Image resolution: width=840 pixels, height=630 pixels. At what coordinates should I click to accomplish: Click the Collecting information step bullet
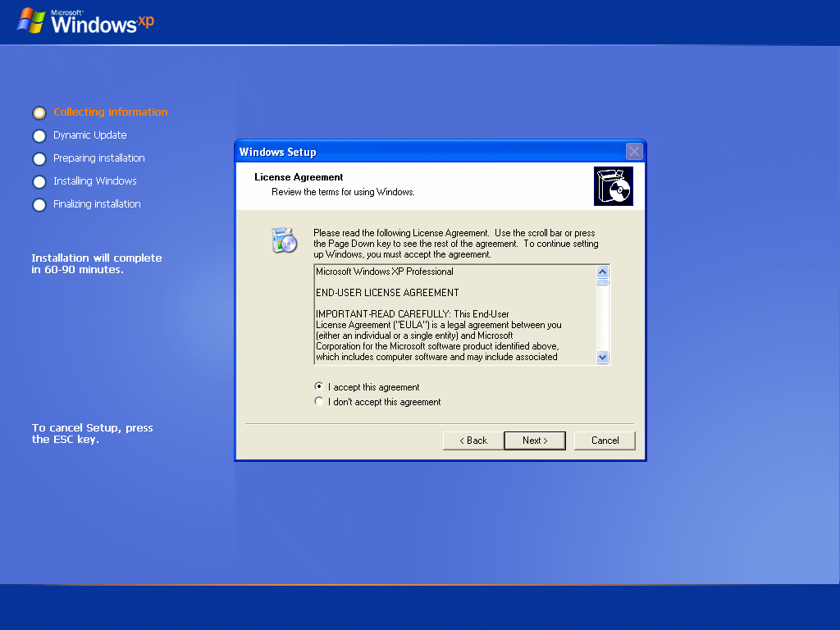(39, 112)
